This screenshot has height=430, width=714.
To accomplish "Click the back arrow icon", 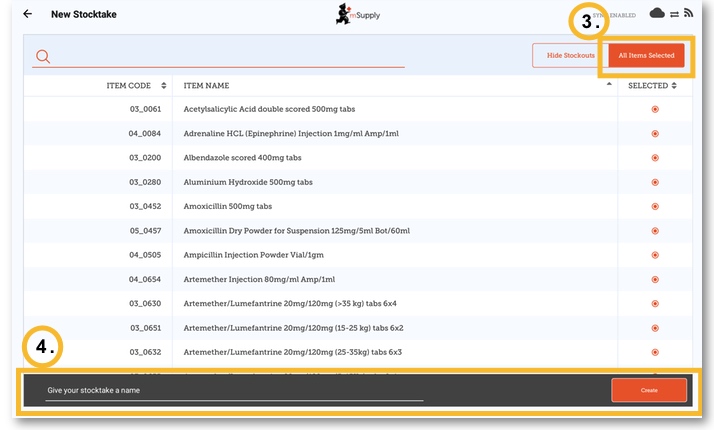I will tap(27, 14).
